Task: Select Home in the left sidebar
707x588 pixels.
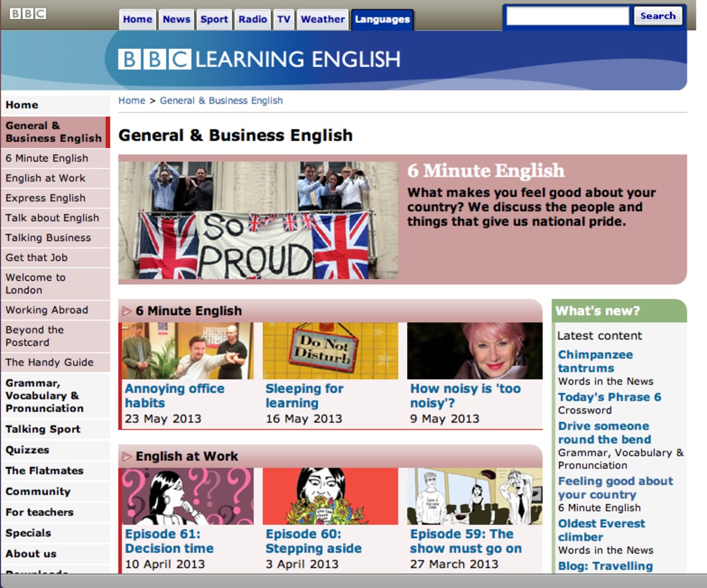Action: coord(55,105)
